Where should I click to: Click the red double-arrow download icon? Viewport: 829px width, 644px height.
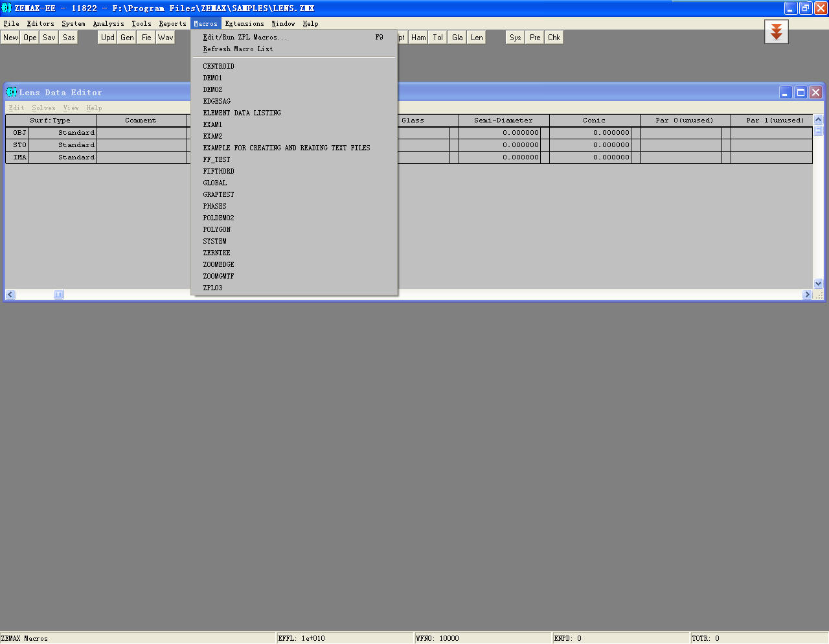(777, 32)
